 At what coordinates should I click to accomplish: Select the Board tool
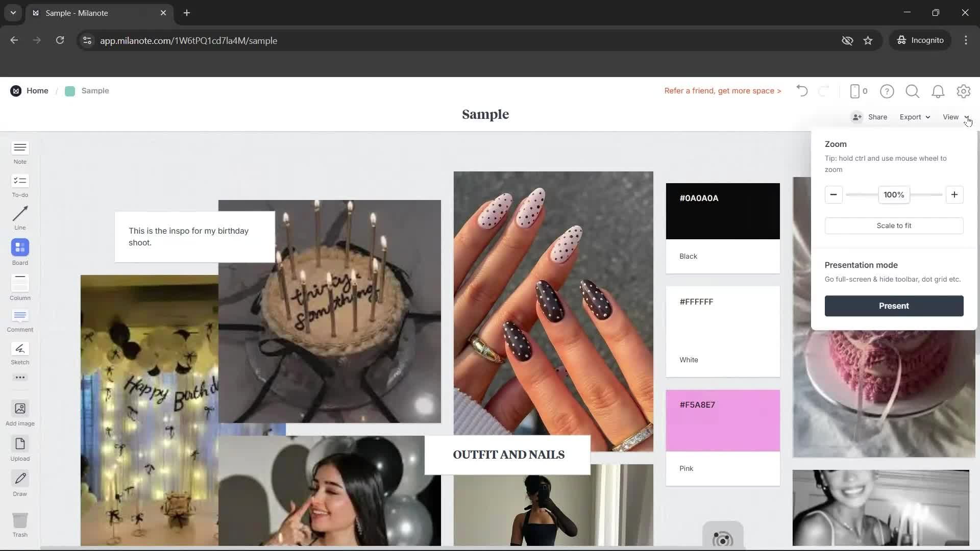click(x=20, y=252)
